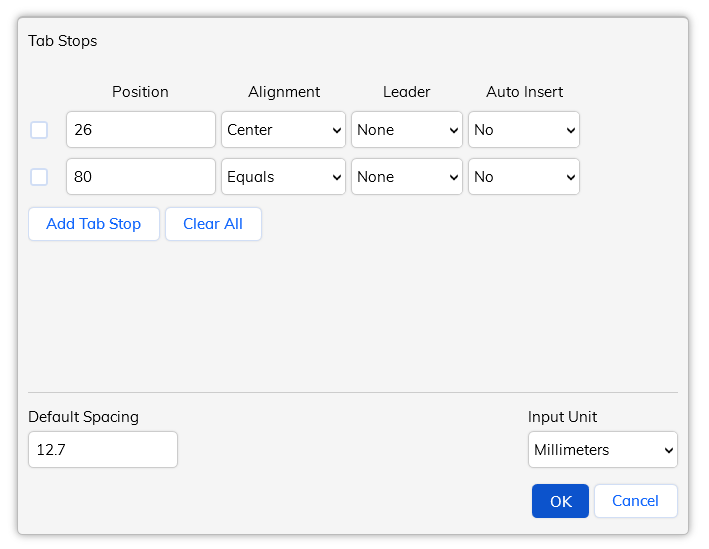Click the Tab Stops dialog title

point(62,41)
